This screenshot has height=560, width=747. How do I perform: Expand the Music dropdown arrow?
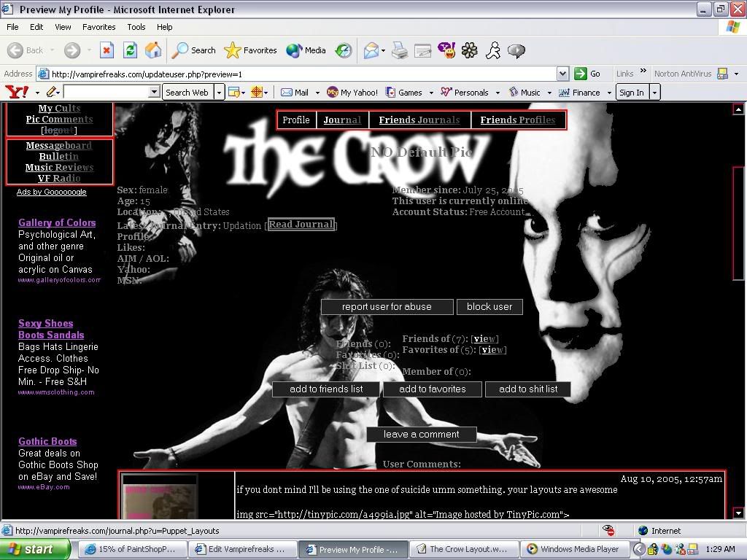pos(549,93)
